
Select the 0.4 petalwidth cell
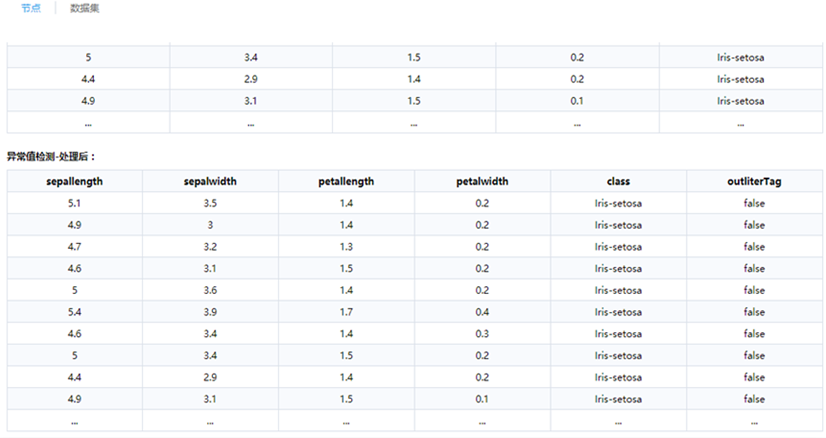click(482, 312)
